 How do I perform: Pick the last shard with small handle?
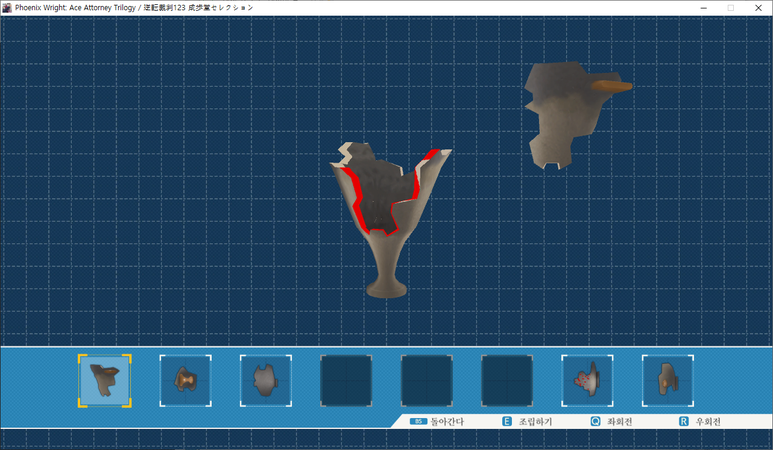coord(668,381)
